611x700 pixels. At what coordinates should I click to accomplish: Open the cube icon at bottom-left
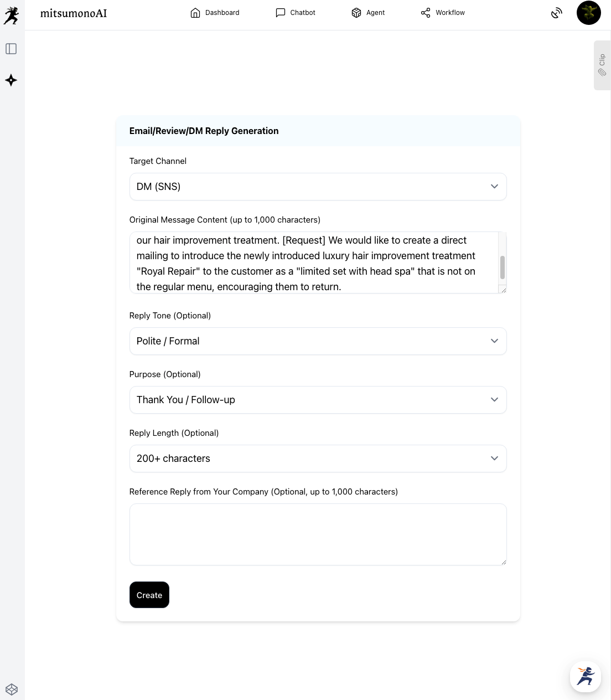(12, 689)
